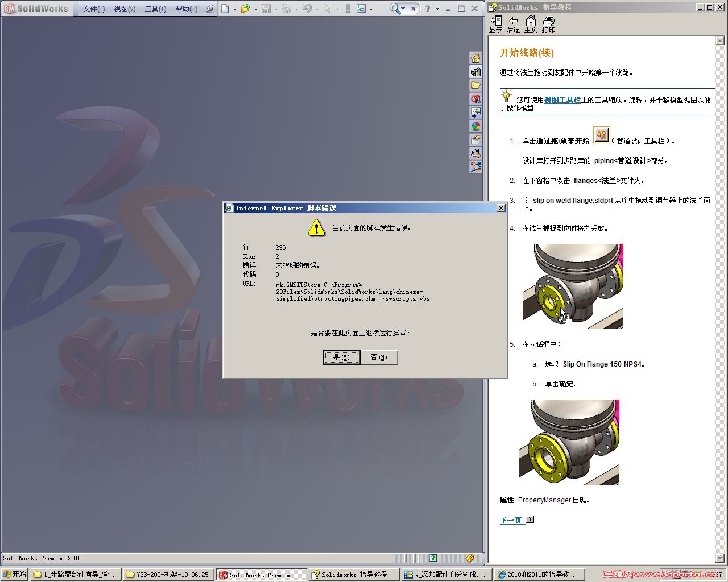Switch to Y33-200-机架 taskbar folder
The height and width of the screenshot is (582, 728).
point(168,575)
